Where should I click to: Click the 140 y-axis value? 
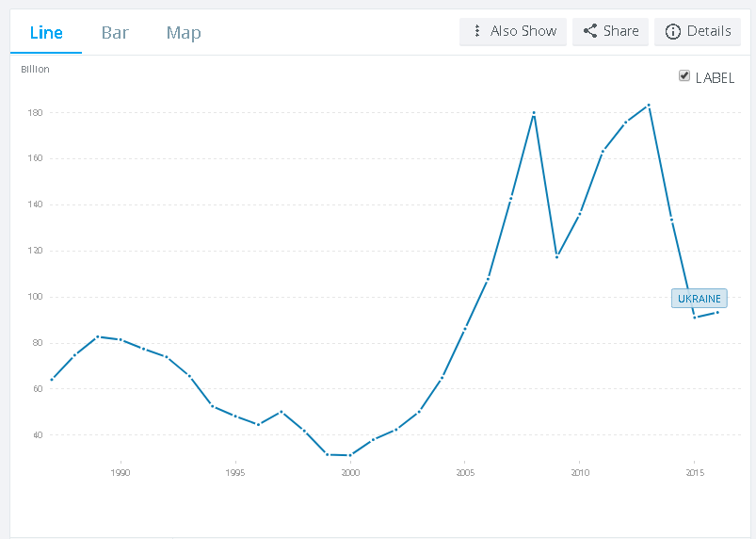click(35, 204)
